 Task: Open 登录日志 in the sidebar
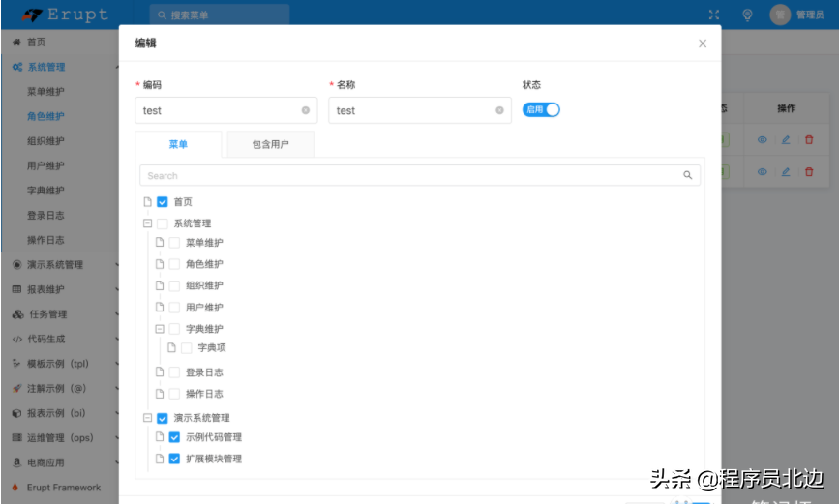pyautogui.click(x=45, y=215)
